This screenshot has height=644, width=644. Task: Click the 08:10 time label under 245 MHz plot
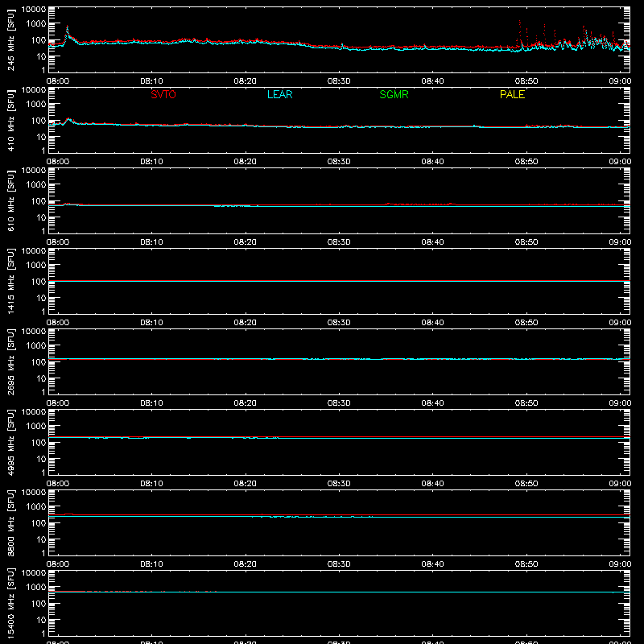coord(151,81)
